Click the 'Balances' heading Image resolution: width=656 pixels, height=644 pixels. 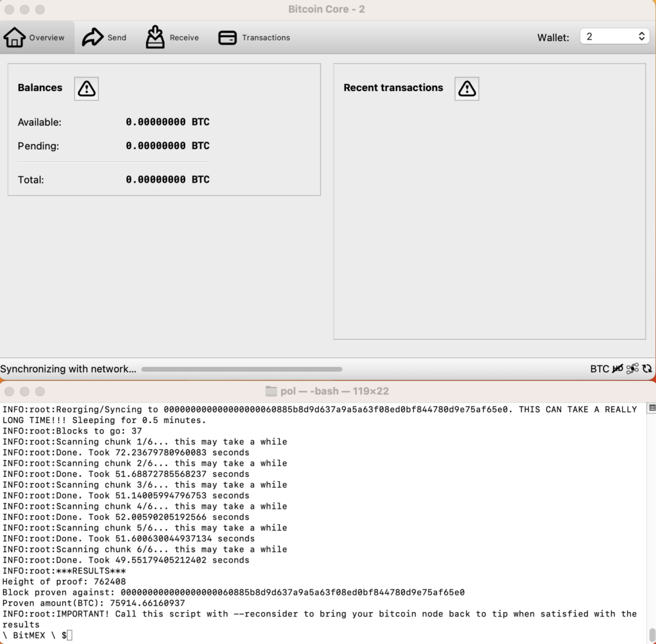[x=40, y=87]
